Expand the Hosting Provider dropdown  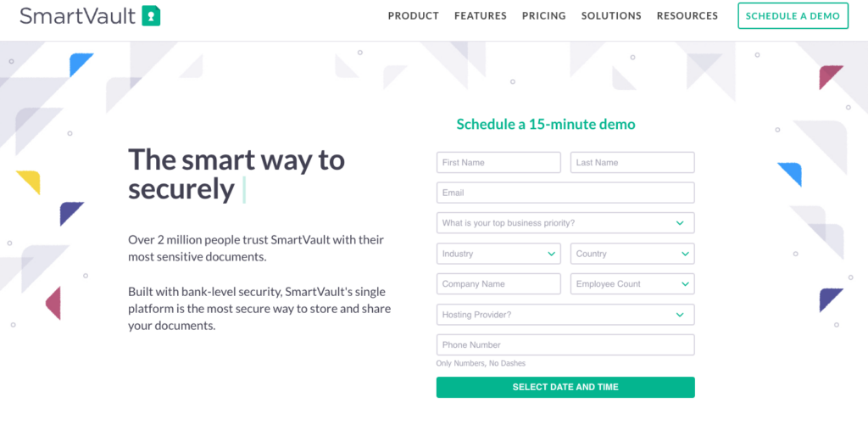point(565,315)
